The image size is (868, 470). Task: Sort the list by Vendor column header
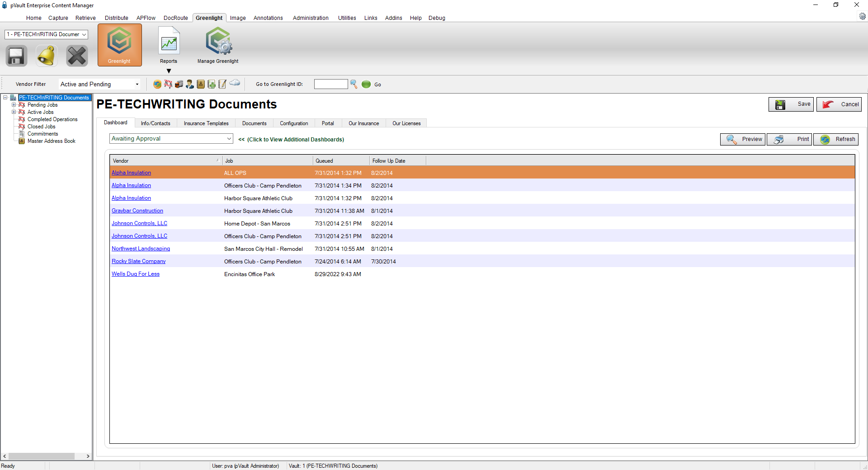[x=166, y=161]
